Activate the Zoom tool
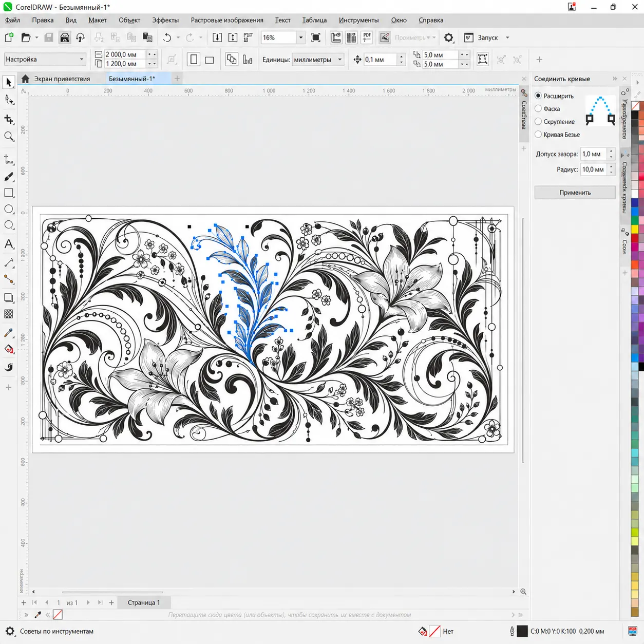 9,136
